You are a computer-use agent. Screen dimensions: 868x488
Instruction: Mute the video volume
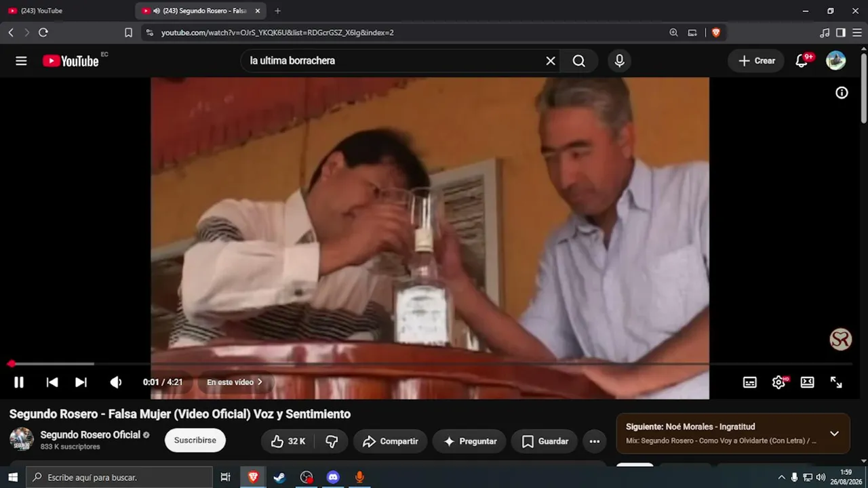116,382
